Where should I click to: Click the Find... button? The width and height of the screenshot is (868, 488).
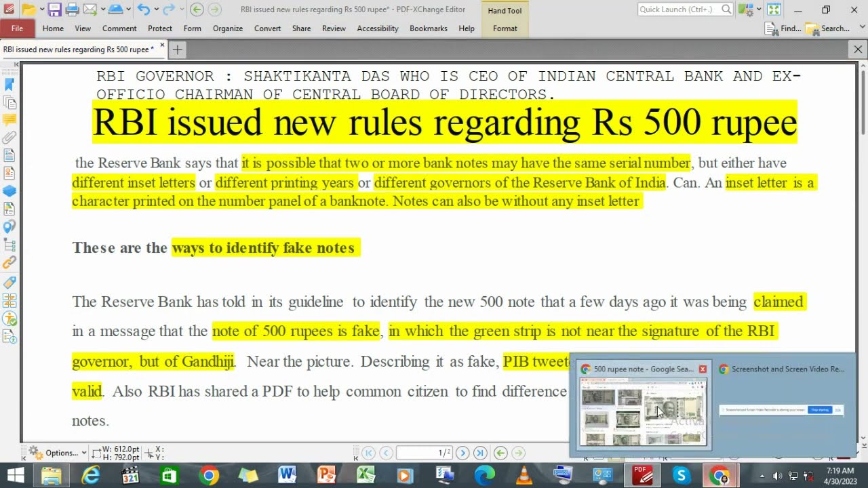tap(784, 28)
